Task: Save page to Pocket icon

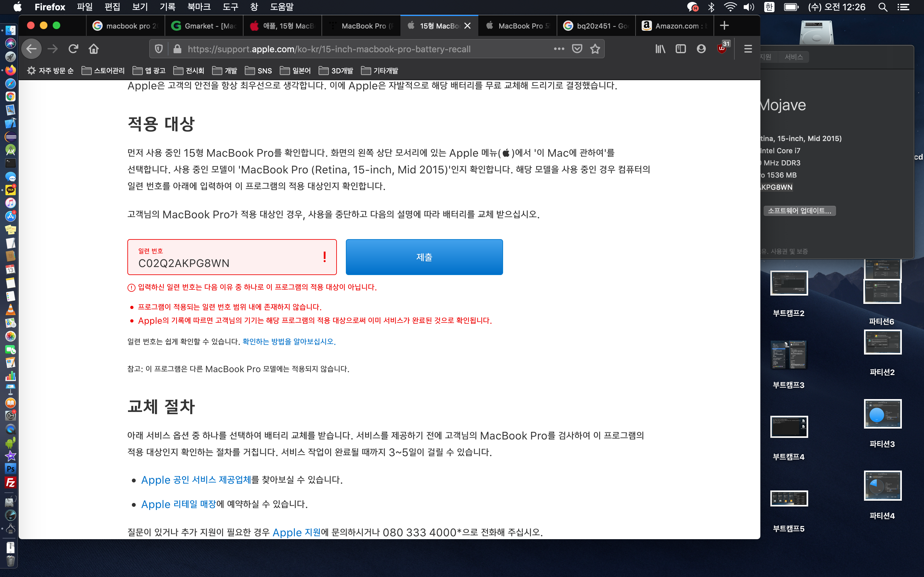Action: click(577, 49)
